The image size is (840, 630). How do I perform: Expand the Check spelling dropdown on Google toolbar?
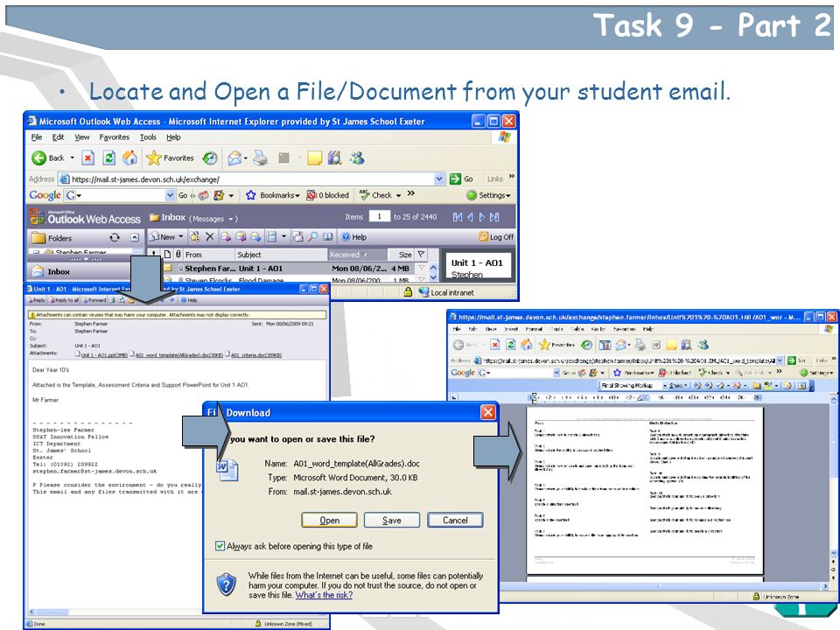(399, 195)
